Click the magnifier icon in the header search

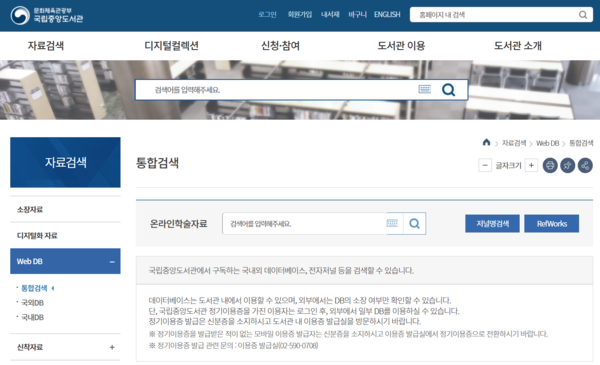(583, 15)
